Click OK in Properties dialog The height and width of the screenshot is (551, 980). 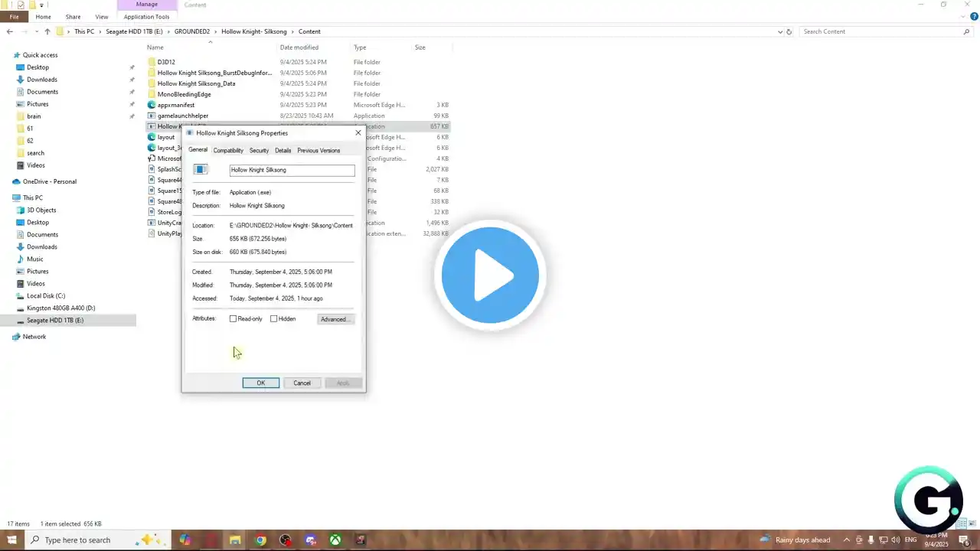click(x=261, y=383)
